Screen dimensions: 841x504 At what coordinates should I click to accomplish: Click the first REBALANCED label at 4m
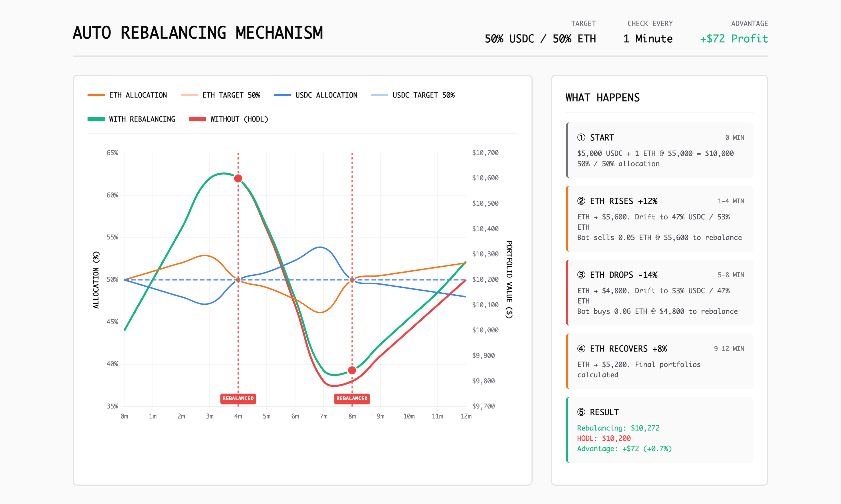click(238, 398)
